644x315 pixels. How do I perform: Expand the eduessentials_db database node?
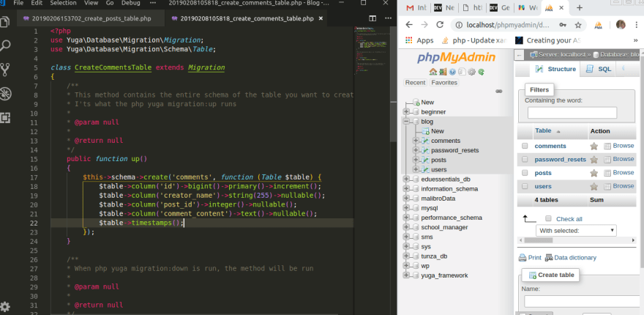coord(406,179)
